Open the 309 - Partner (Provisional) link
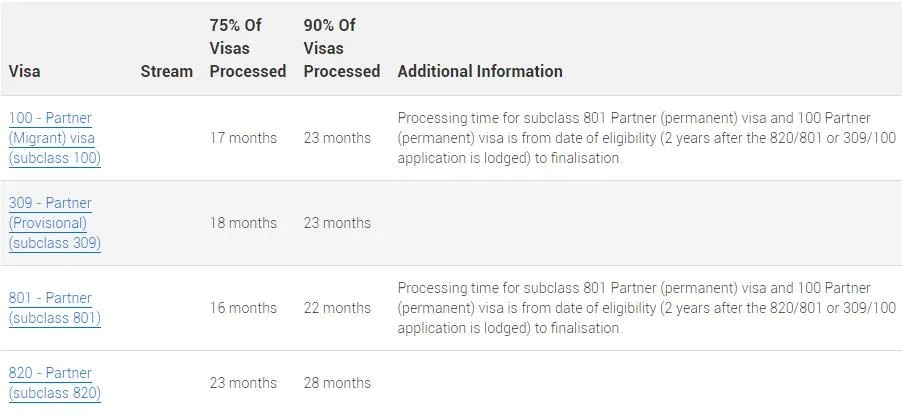902x414 pixels. point(55,223)
